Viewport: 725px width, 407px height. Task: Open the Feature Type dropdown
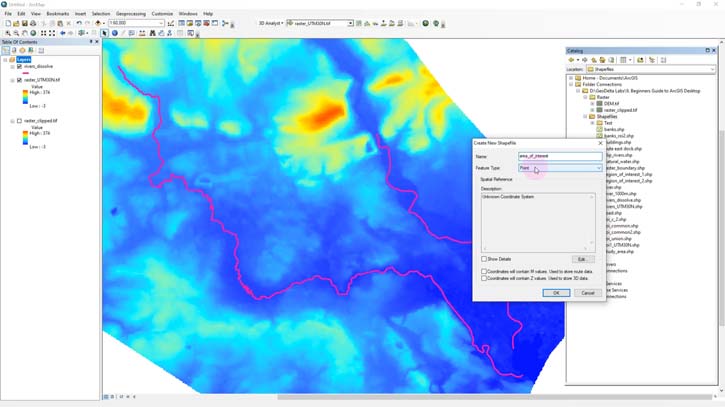click(598, 168)
